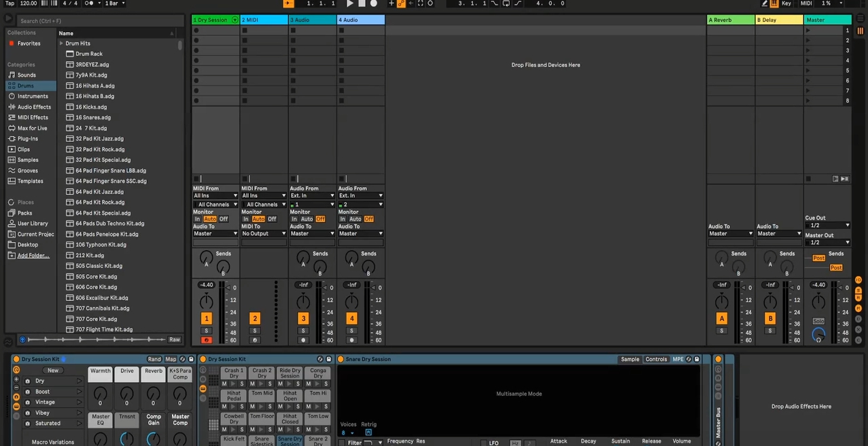
Task: Arm track 1 for recording
Action: point(207,340)
